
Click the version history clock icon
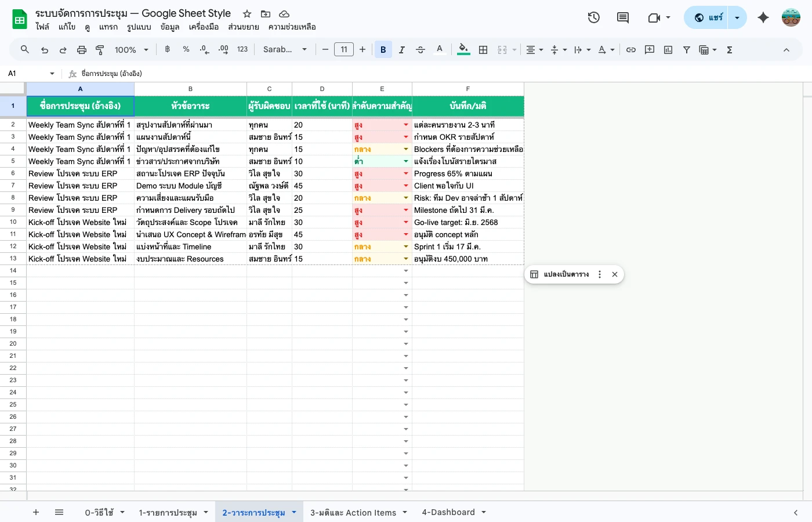pos(594,17)
